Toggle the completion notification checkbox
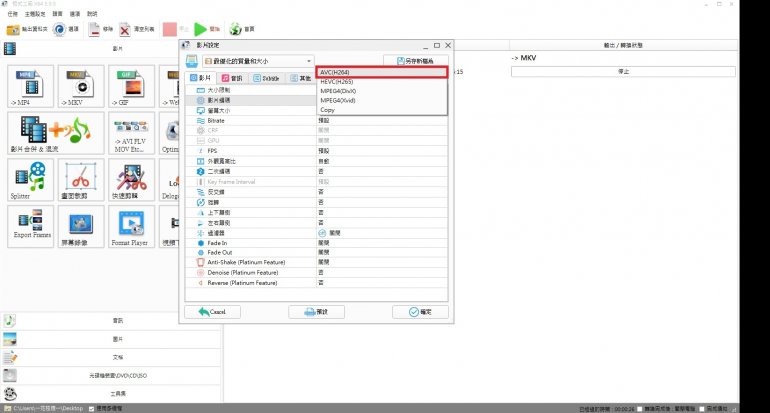Screen dimensions: 770x413 tap(702, 409)
